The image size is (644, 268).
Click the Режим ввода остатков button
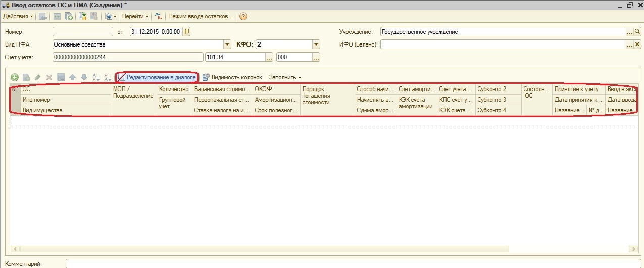(201, 16)
